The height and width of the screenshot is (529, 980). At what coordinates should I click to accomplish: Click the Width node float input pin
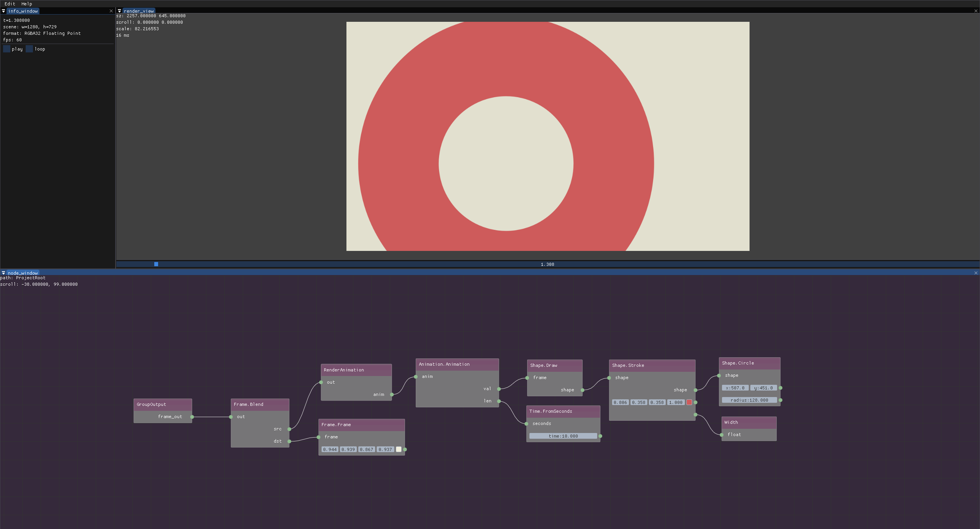[x=722, y=435]
